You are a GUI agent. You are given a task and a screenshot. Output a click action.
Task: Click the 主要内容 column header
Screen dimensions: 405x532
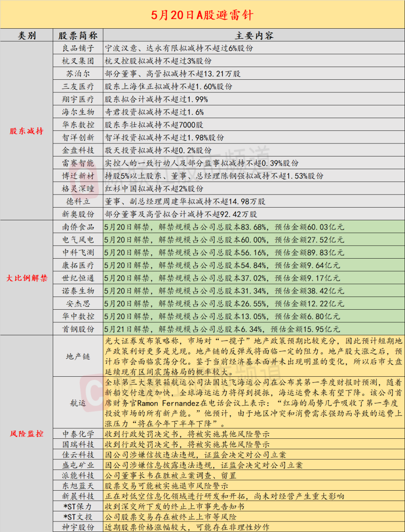coord(253,35)
